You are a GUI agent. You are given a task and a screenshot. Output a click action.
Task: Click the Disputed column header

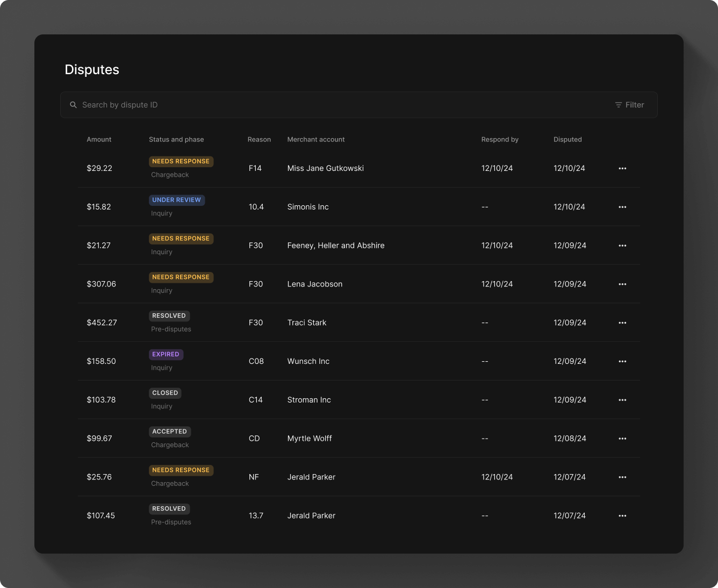coord(568,139)
